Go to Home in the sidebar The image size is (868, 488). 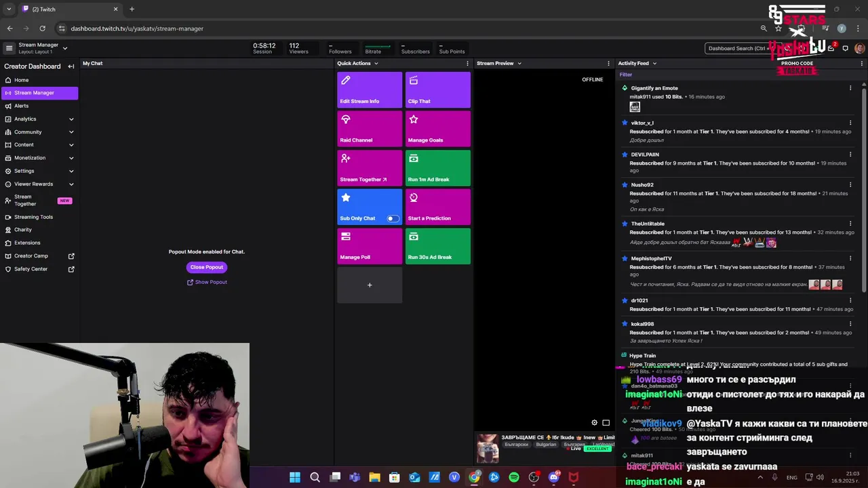click(x=39, y=80)
